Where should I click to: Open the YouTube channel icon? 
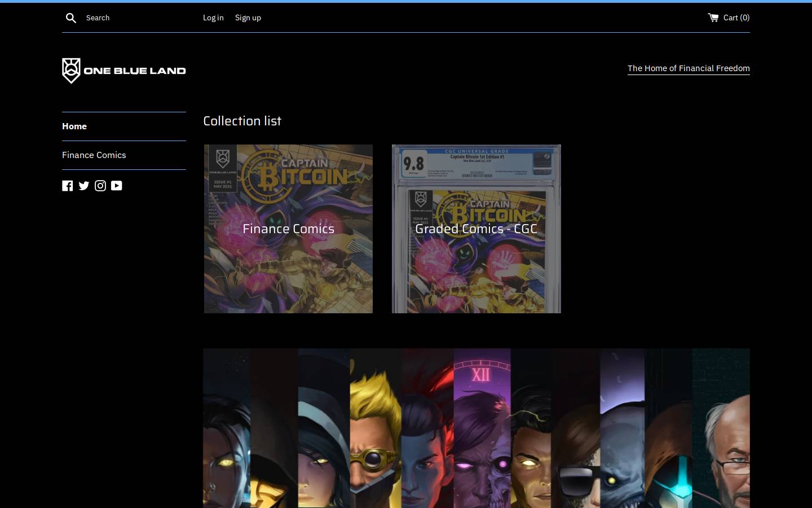pyautogui.click(x=117, y=186)
